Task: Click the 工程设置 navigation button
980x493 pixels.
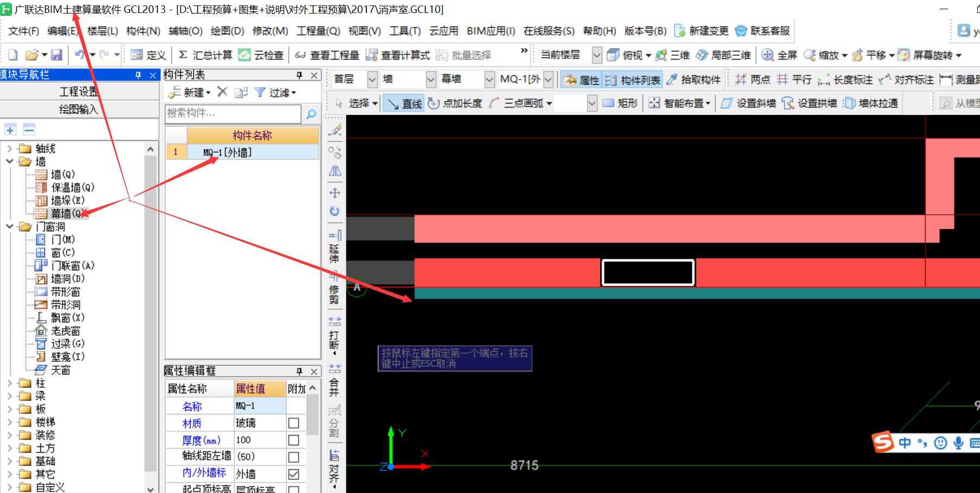Action: coord(79,91)
